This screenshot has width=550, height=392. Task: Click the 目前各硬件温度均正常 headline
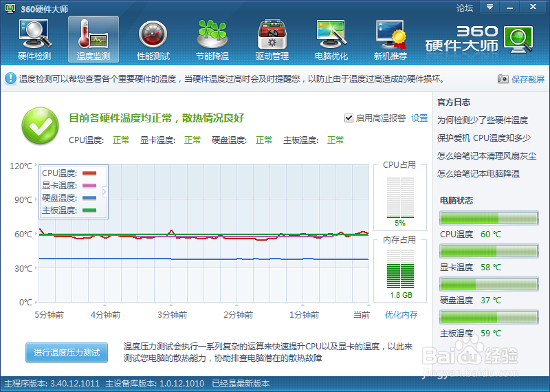click(156, 118)
